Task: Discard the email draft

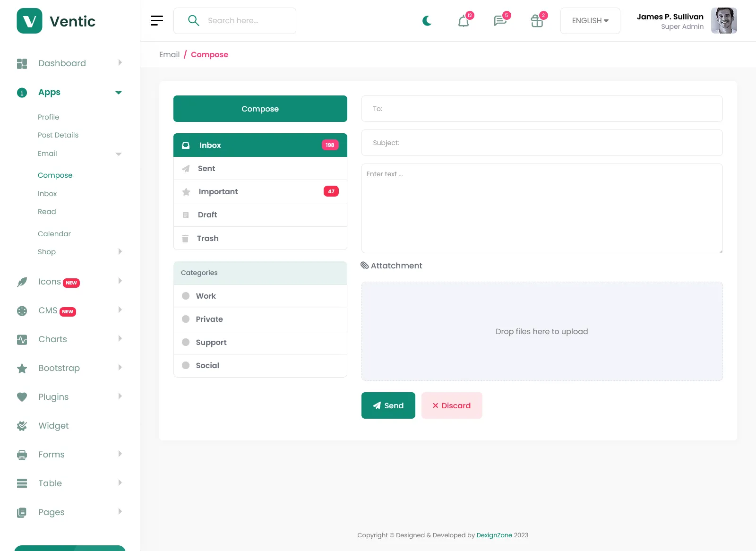Action: point(452,405)
